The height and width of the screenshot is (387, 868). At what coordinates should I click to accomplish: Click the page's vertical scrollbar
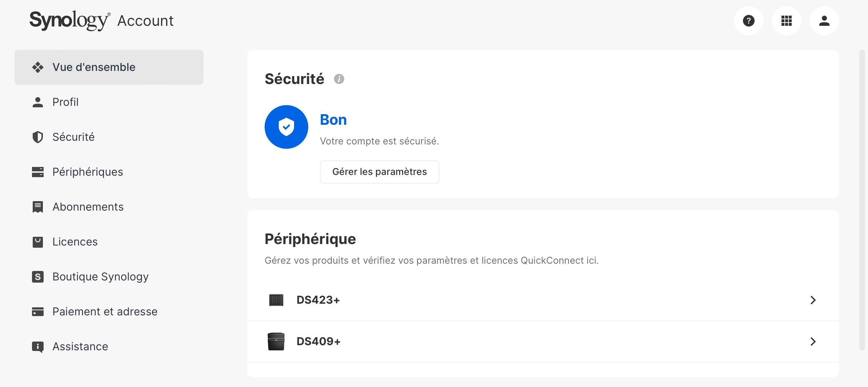(862, 200)
